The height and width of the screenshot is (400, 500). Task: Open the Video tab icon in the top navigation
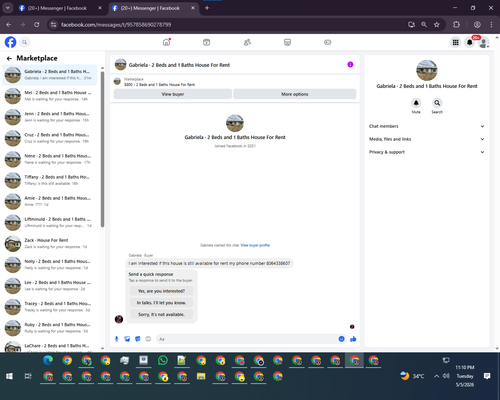(x=207, y=42)
